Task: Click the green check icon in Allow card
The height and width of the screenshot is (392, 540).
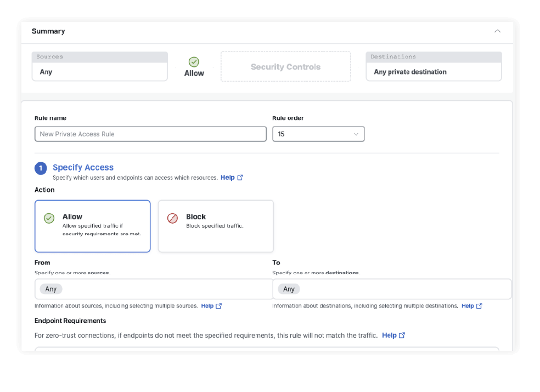Action: point(49,218)
